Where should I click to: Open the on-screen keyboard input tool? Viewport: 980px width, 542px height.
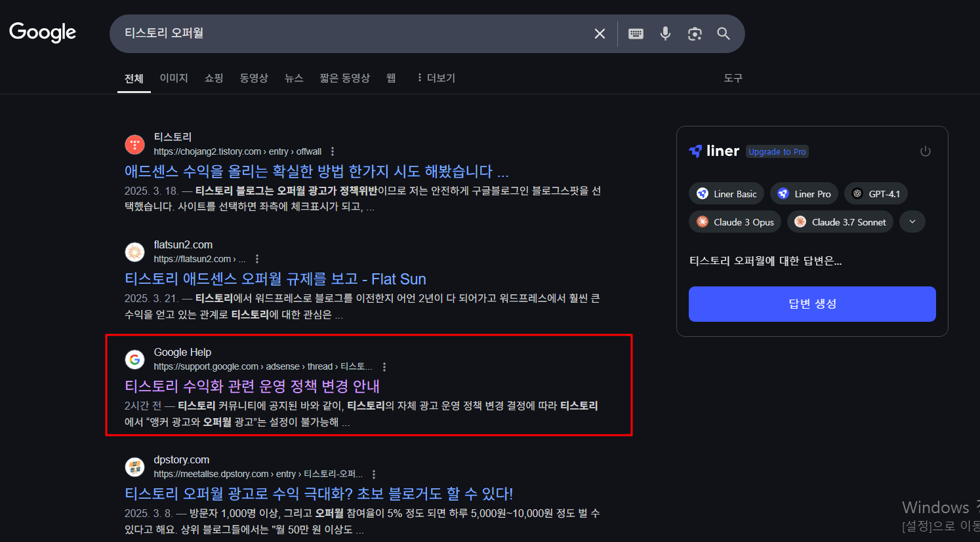[x=636, y=33]
